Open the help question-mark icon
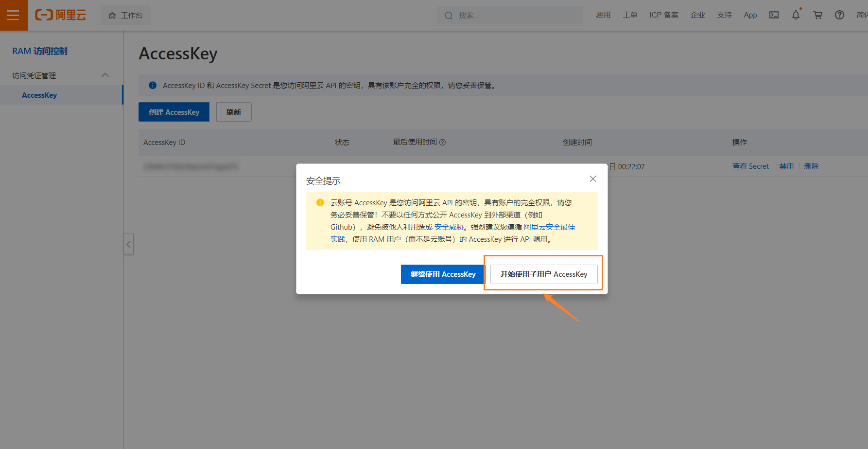The height and width of the screenshot is (449, 868). (839, 15)
